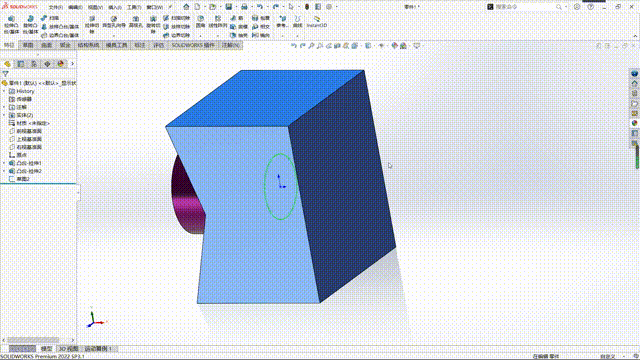Viewport: 640px width, 360px height.
Task: Open the View menu
Action: point(95,7)
